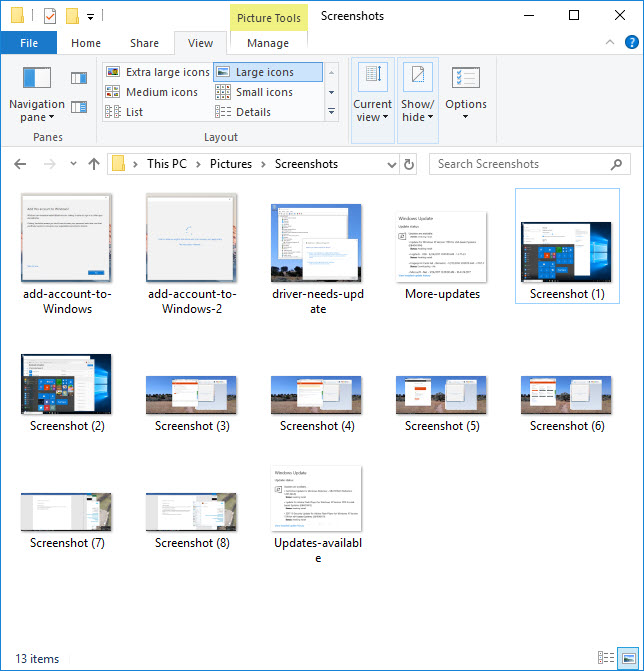Switch to large thumbnails status icon
The width and height of the screenshot is (644, 671).
pyautogui.click(x=628, y=657)
